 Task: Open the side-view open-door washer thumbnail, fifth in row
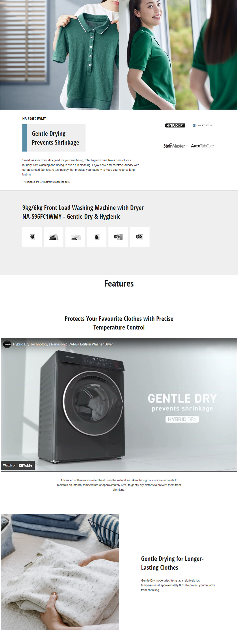pos(118,237)
